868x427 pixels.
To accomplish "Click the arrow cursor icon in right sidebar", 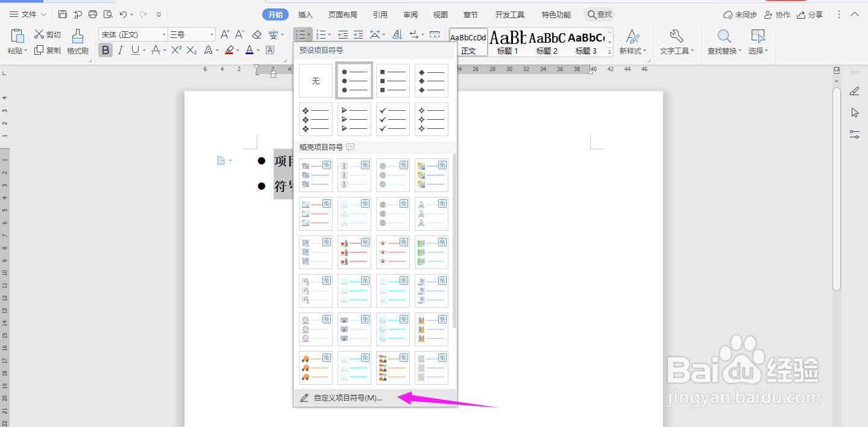I will point(855,113).
